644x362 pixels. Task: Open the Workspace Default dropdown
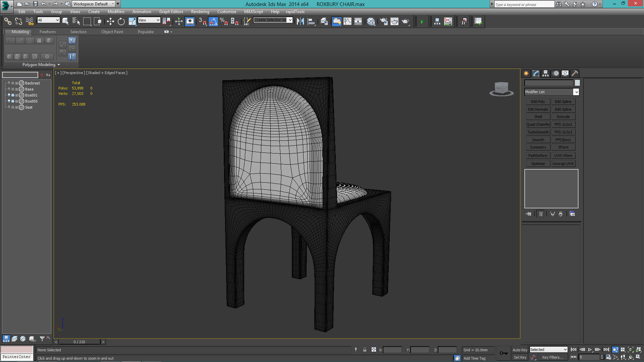click(94, 4)
